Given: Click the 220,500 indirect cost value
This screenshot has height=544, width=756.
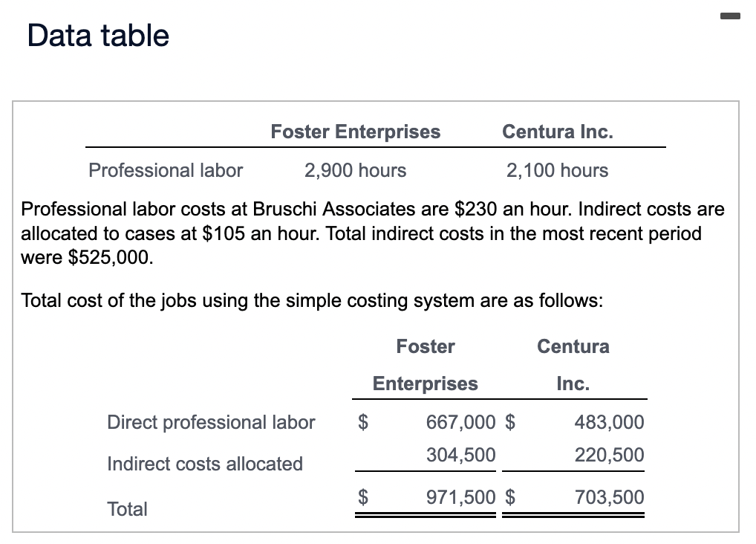Looking at the screenshot, I should [609, 455].
